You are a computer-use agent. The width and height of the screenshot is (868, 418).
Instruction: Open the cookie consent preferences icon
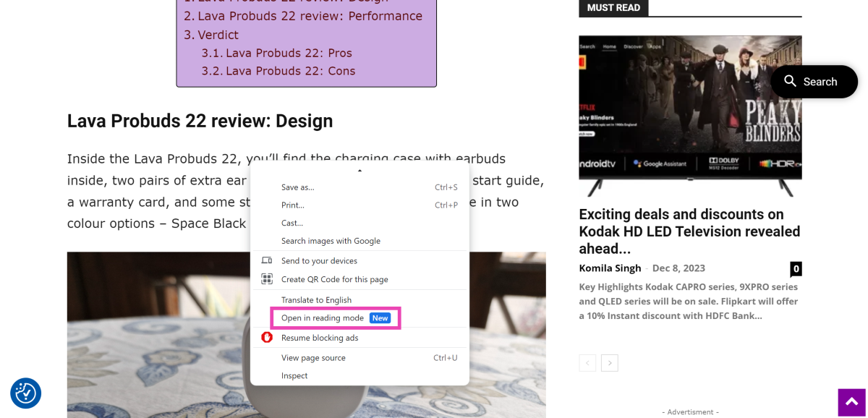[x=25, y=393]
